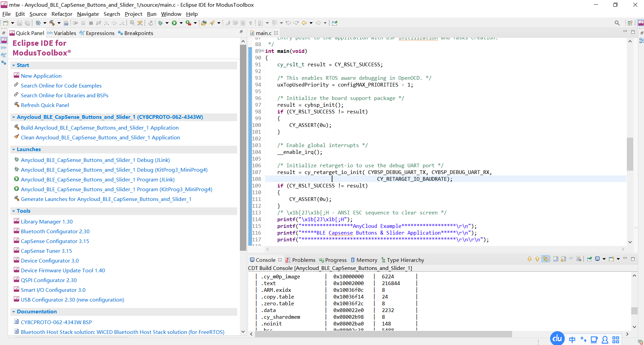Click the New project toolbar icon
This screenshot has height=345, width=644.
[6, 23]
